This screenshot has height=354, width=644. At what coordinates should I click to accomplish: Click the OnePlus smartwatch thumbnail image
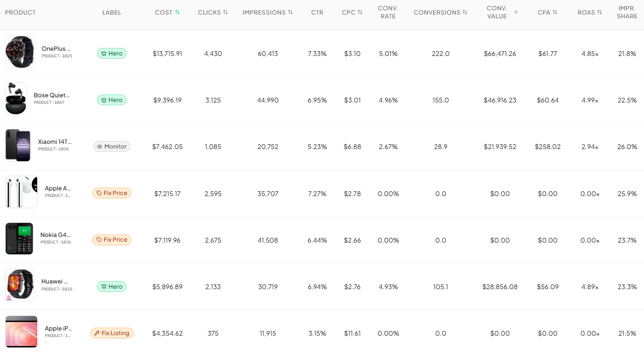pos(19,52)
